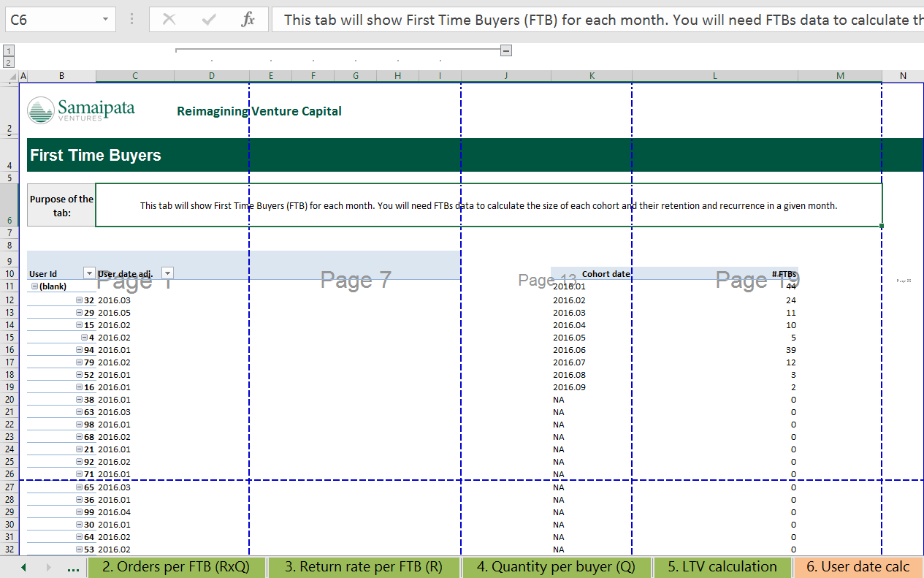This screenshot has width=924, height=578.
Task: Collapse pivot row for User Id 65
Action: click(80, 487)
